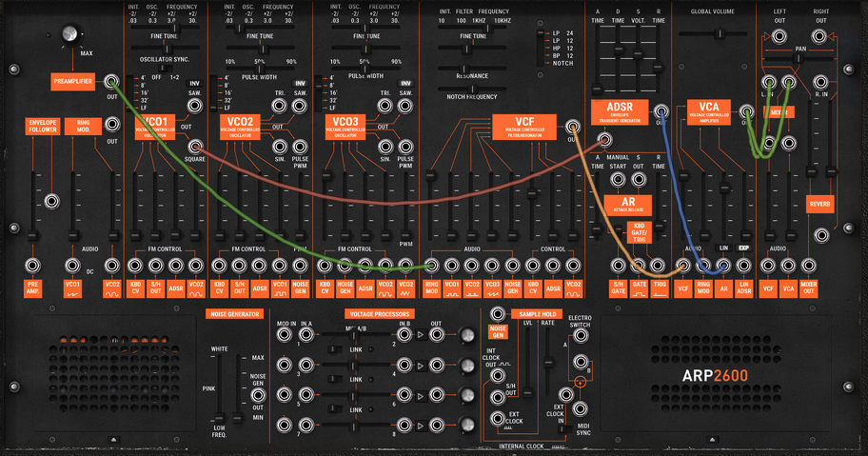Toggle the Oscillator Sync OFF/1+2 switch
This screenshot has width=868, height=456.
click(x=165, y=69)
